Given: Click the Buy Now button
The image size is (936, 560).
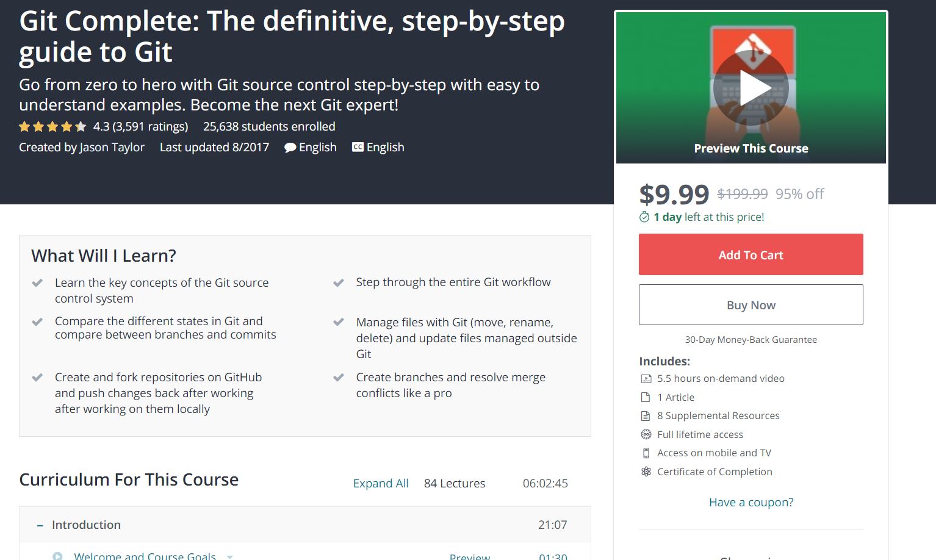Looking at the screenshot, I should tap(751, 305).
